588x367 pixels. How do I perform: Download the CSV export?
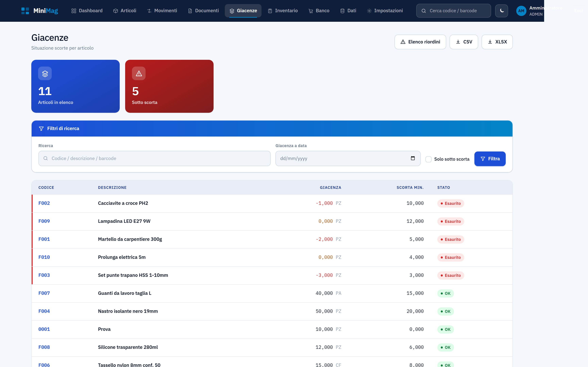464,42
